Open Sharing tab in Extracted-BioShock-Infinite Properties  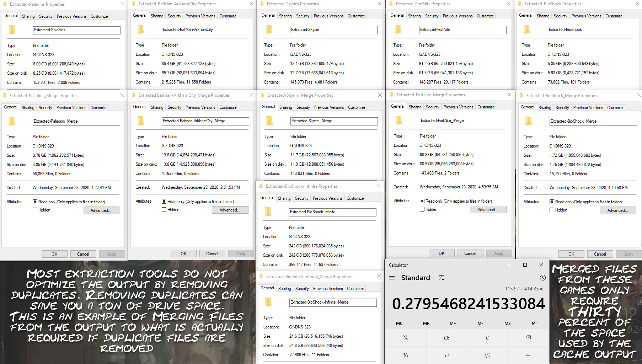tap(284, 198)
